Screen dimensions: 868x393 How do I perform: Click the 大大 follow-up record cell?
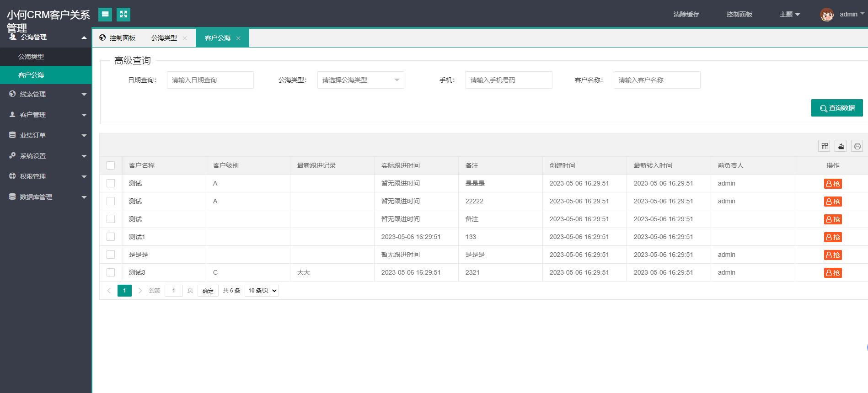tap(332, 272)
